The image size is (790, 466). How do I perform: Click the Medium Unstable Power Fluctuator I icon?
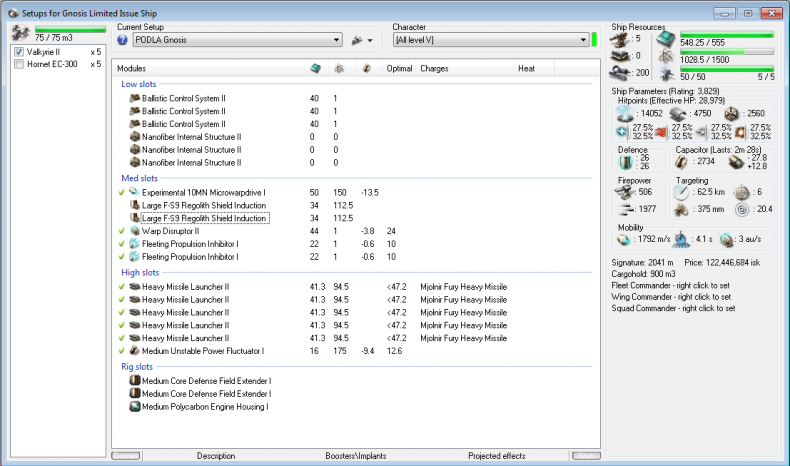(135, 351)
